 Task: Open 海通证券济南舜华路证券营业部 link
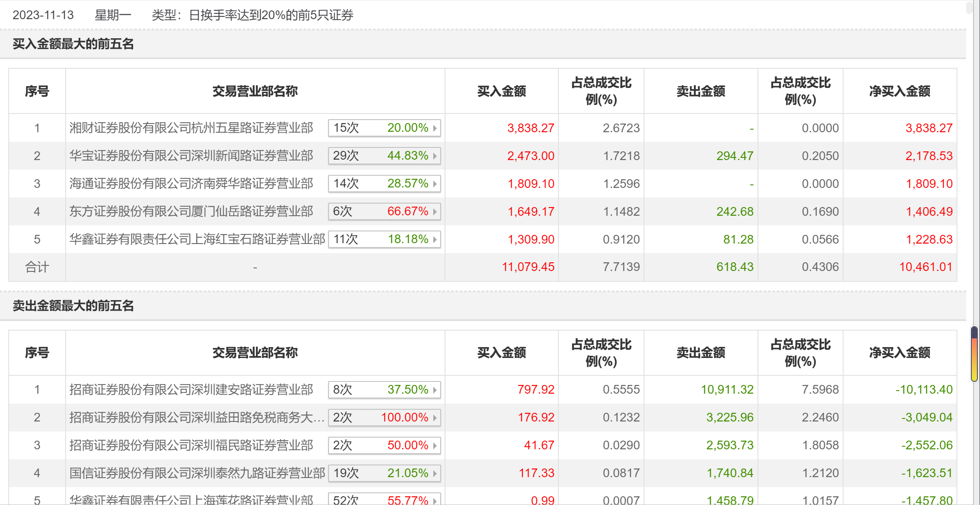(x=191, y=184)
